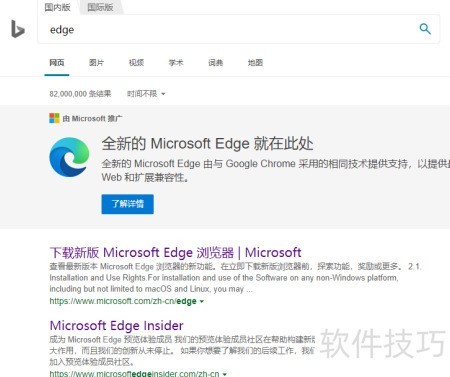
Task: Click the magnifier search icon
Action: 425,29
